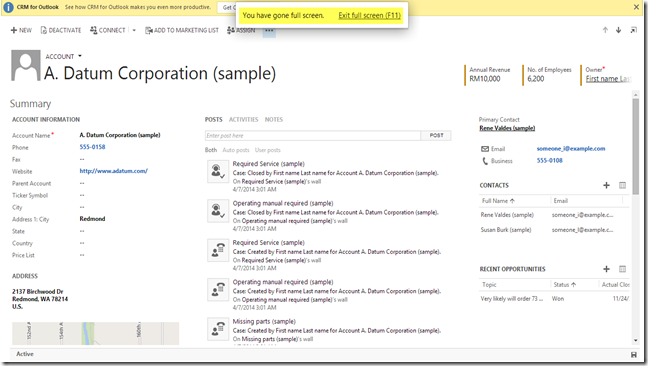Viewport: 648px width, 366px height.
Task: Open Recent Opportunities grid view icon
Action: click(622, 269)
